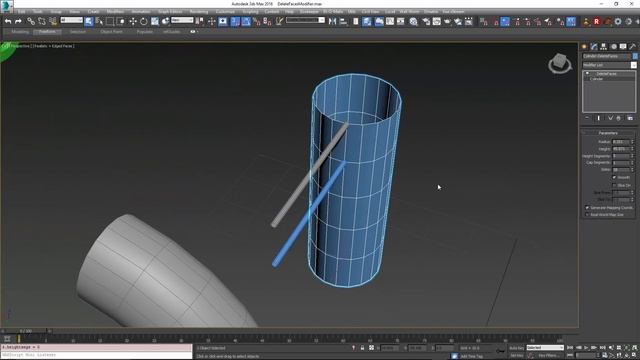The image size is (640, 360).
Task: Open the Display command panel tab
Action: coord(623,47)
